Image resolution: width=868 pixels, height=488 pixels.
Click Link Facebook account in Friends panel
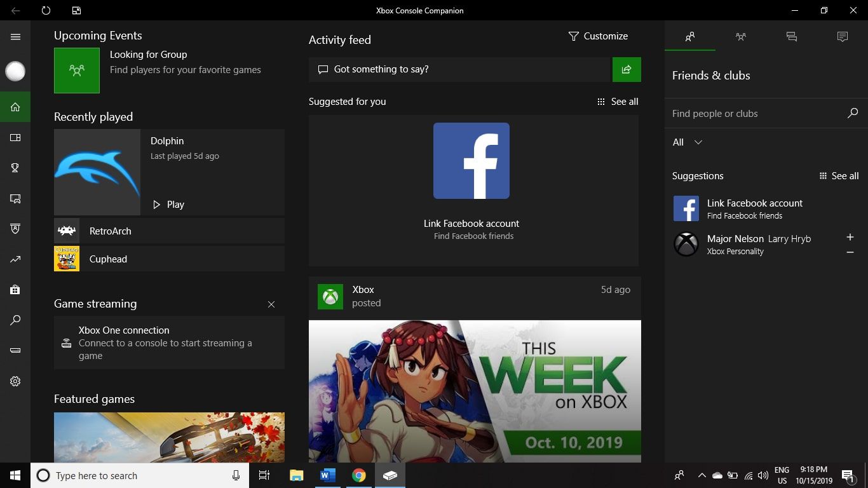click(x=766, y=208)
